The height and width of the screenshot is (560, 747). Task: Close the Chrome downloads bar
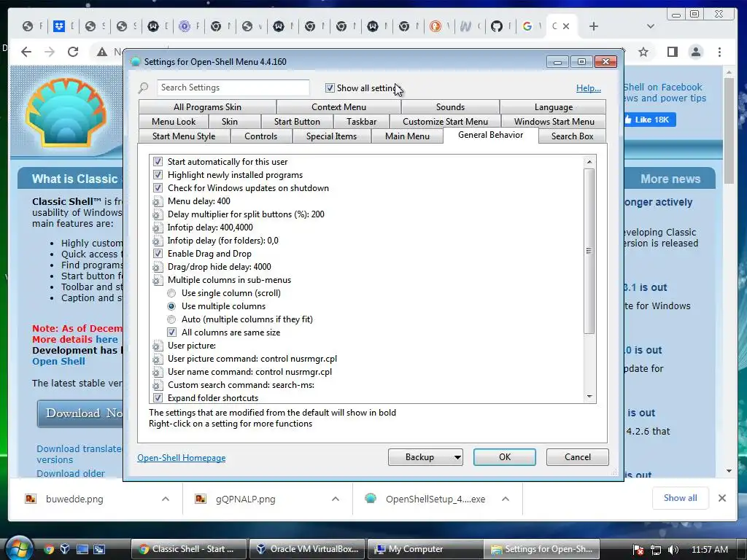tap(722, 498)
